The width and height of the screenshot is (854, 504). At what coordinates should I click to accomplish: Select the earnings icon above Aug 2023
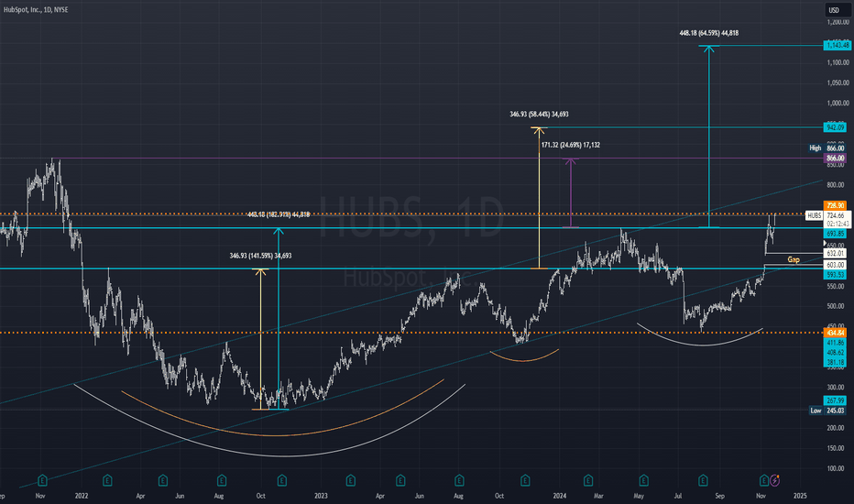460,480
